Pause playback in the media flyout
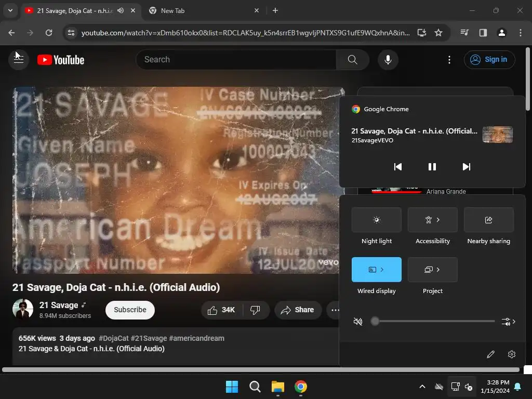Screen dimensions: 532x399 tap(432, 167)
